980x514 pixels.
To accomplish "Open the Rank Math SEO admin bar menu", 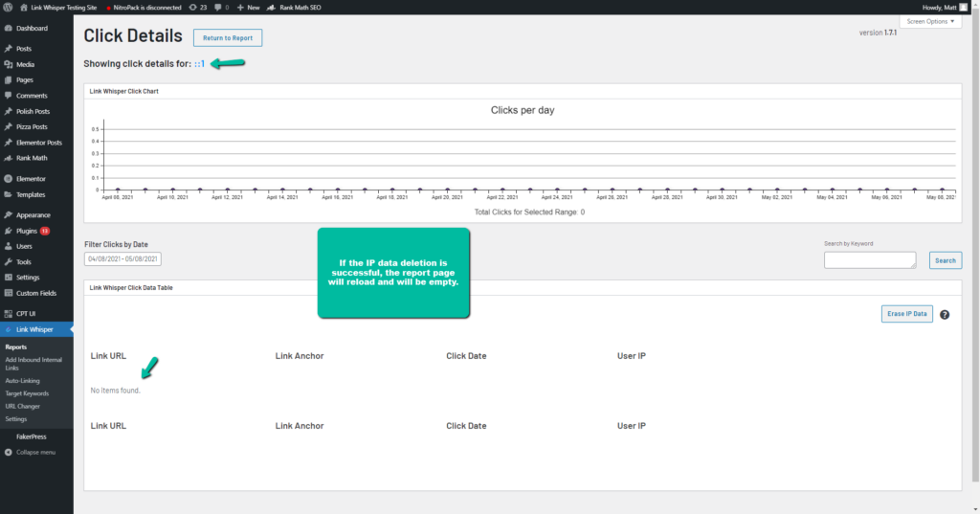I will tap(294, 8).
